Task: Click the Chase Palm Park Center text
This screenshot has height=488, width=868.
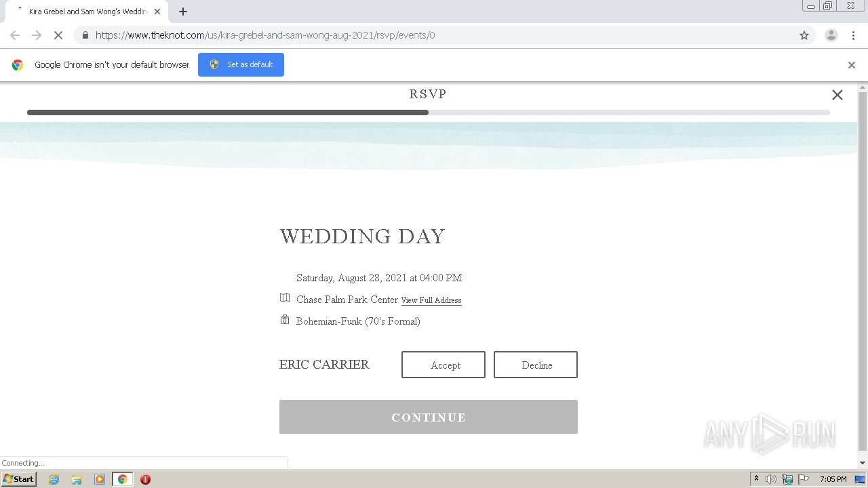Action: tap(347, 300)
